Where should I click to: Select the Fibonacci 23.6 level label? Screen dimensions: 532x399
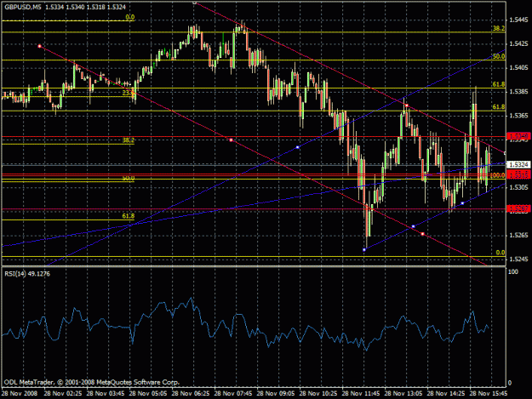(x=129, y=93)
